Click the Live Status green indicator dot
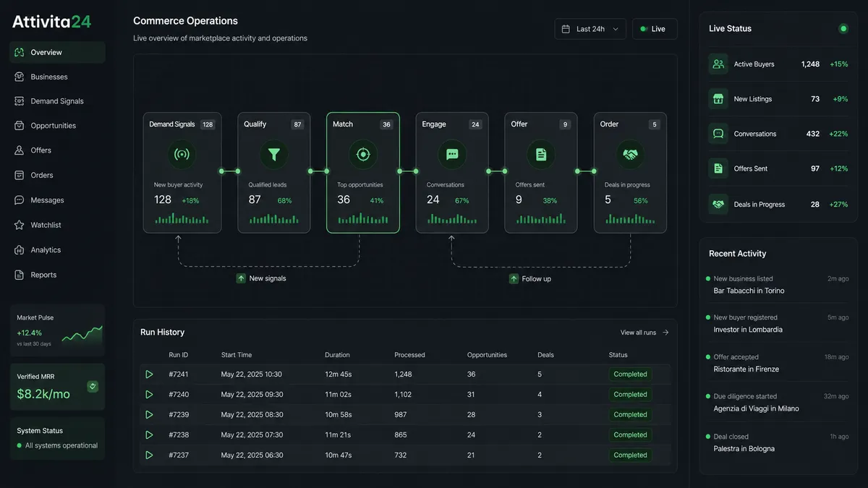Viewport: 868px width, 488px height. click(x=843, y=29)
